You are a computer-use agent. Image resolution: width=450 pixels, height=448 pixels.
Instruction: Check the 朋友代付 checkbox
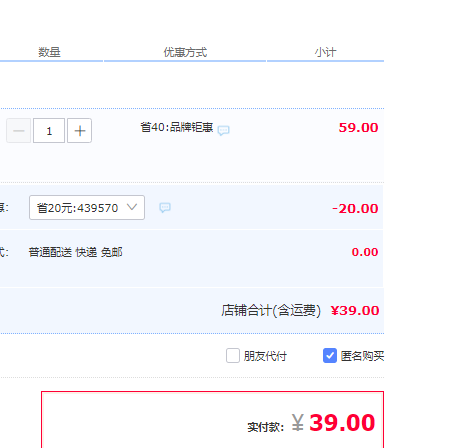233,355
